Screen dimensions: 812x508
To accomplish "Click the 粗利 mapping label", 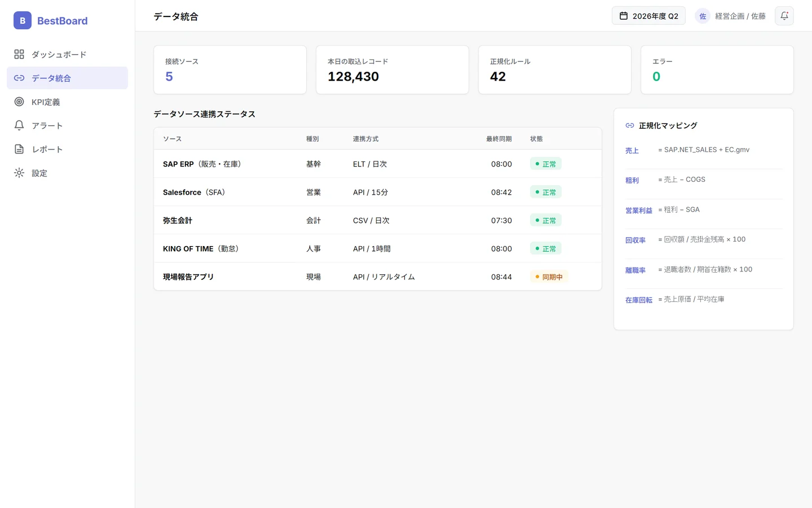I will [632, 181].
